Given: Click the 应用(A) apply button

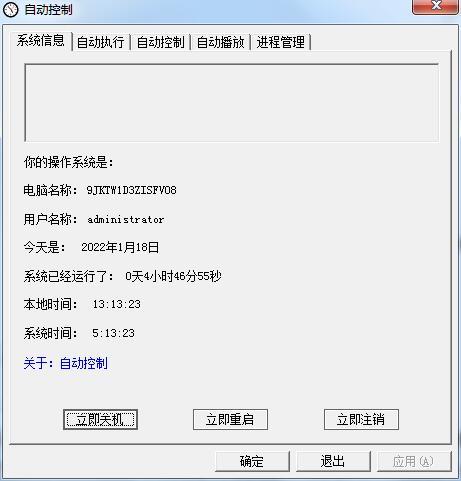Looking at the screenshot, I should click(414, 461).
